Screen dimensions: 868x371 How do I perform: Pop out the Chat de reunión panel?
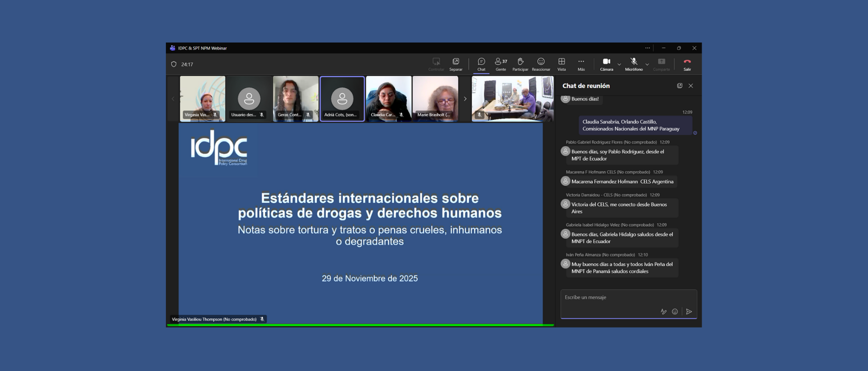point(679,86)
